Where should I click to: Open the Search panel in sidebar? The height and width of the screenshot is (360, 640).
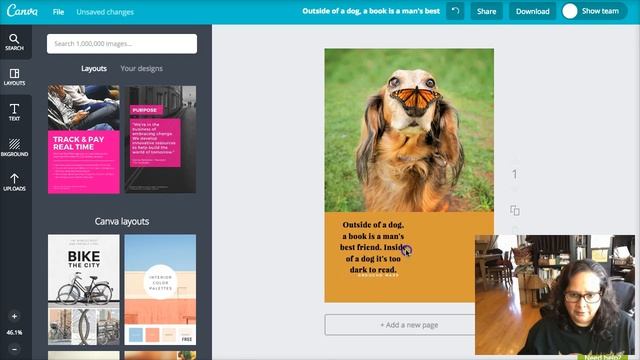pyautogui.click(x=14, y=42)
